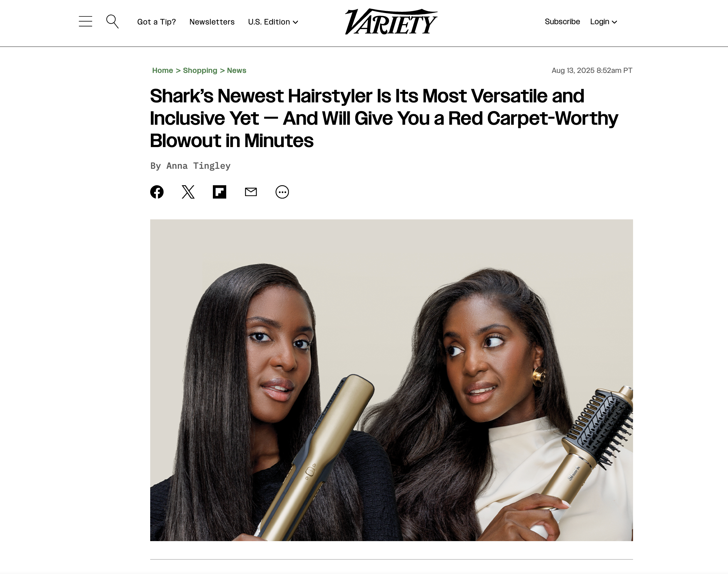Open the Newsletters page
728x574 pixels.
point(212,22)
